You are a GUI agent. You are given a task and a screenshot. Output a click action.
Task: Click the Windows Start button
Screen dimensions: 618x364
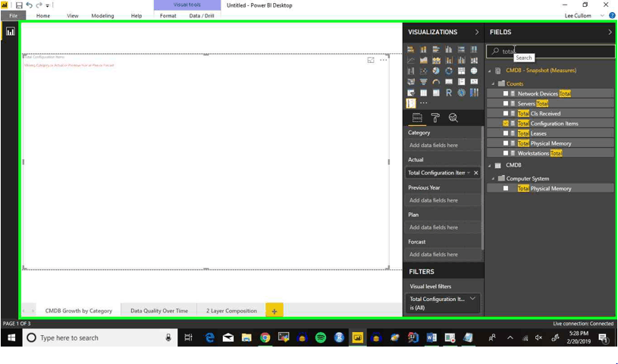pyautogui.click(x=11, y=337)
